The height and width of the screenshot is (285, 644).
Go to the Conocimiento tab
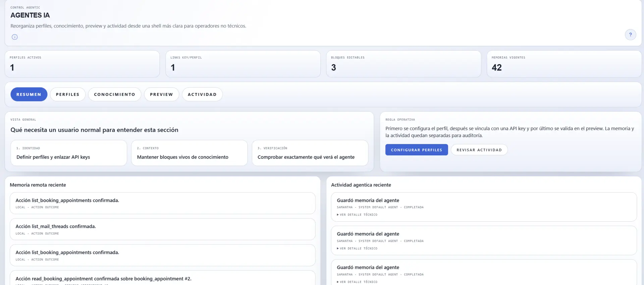[x=115, y=95]
